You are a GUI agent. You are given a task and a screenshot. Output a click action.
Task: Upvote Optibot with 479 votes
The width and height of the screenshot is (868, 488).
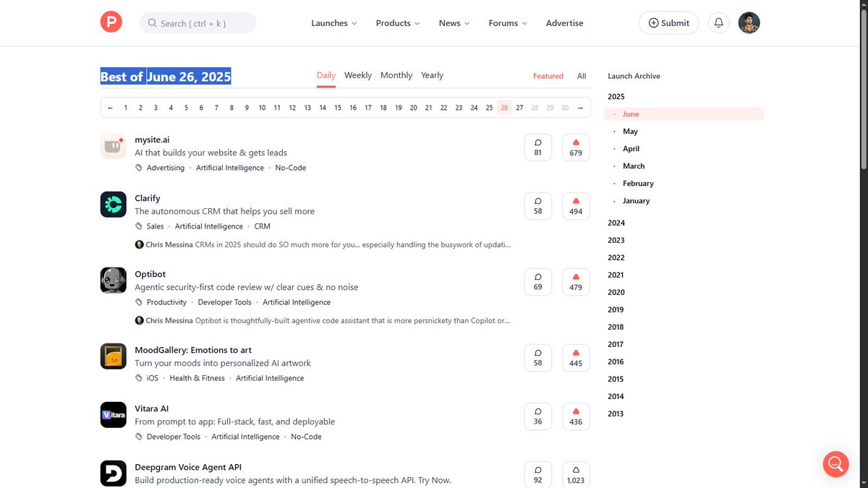[576, 281]
